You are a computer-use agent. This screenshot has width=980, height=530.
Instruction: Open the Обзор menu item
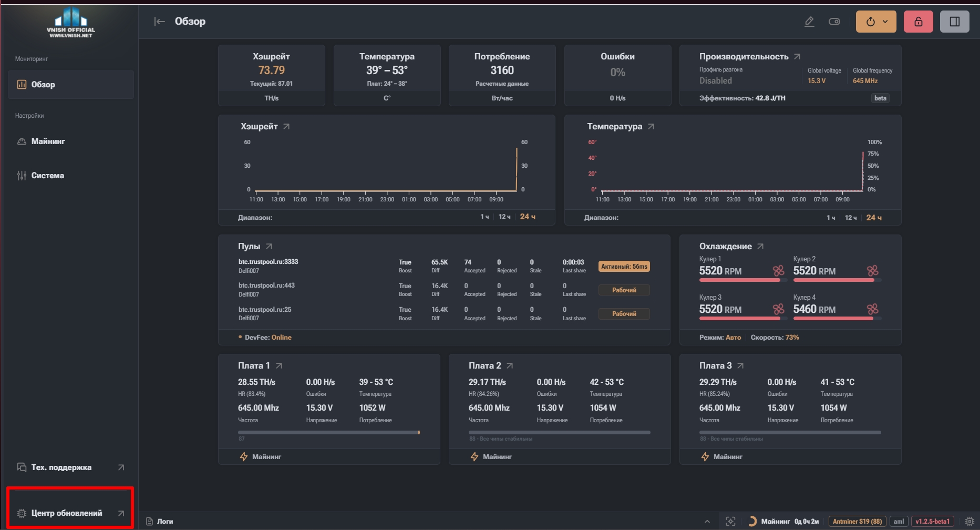[71, 85]
